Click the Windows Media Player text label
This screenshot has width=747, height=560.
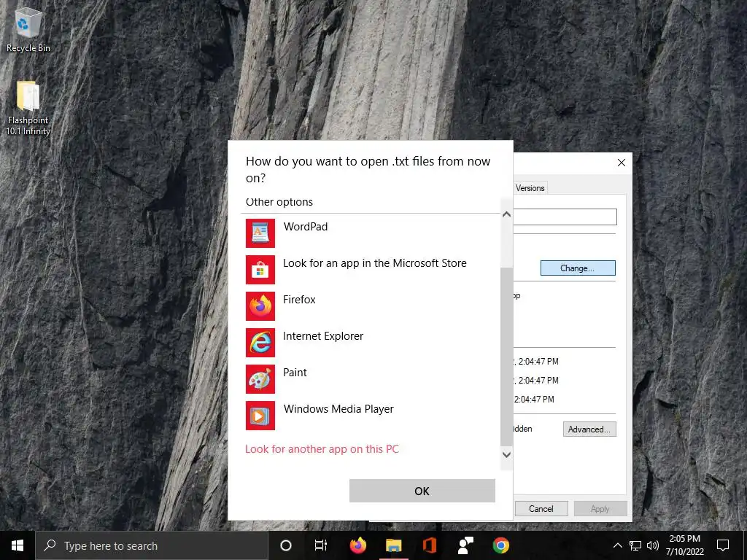[338, 409]
